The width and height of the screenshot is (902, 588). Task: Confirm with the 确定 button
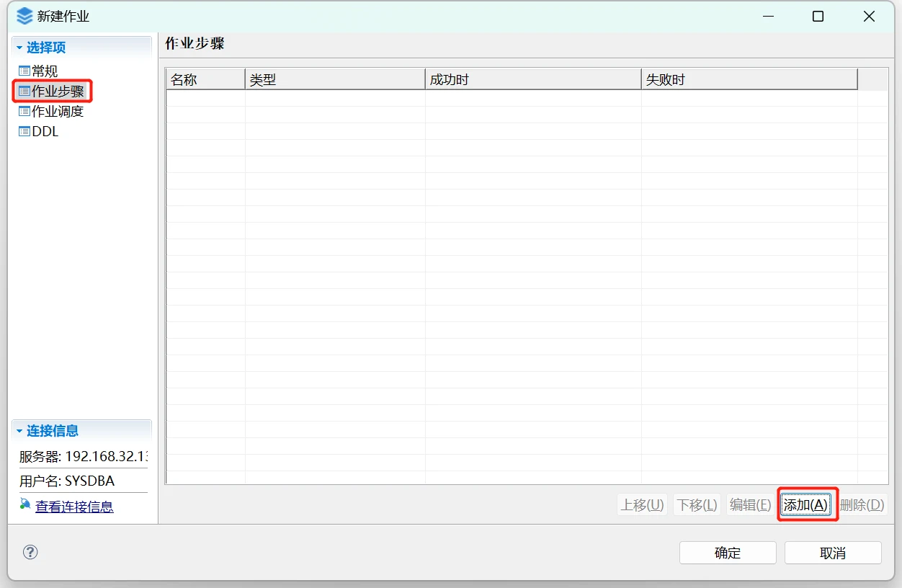pyautogui.click(x=727, y=553)
